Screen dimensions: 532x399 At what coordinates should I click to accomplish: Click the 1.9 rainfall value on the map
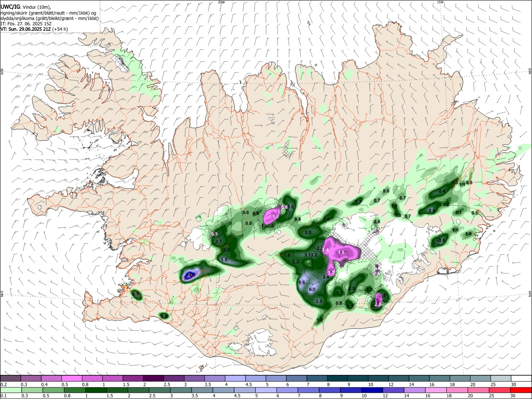(x=287, y=255)
